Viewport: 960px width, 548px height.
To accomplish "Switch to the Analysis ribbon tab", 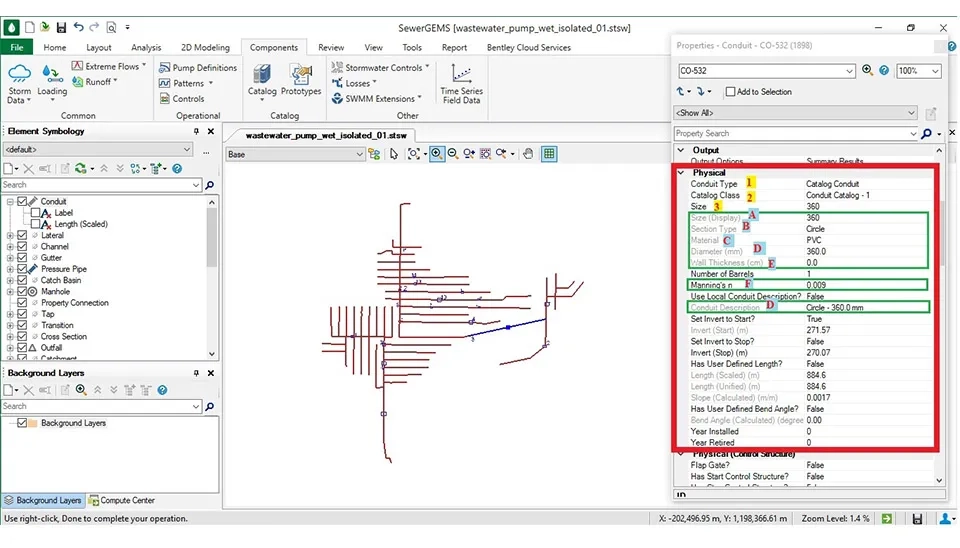I will (146, 47).
